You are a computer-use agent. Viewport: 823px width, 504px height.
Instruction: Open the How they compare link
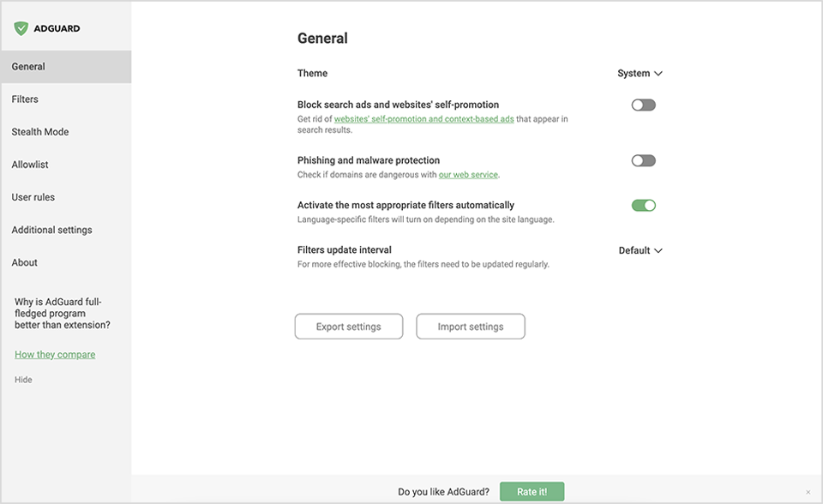[55, 355]
